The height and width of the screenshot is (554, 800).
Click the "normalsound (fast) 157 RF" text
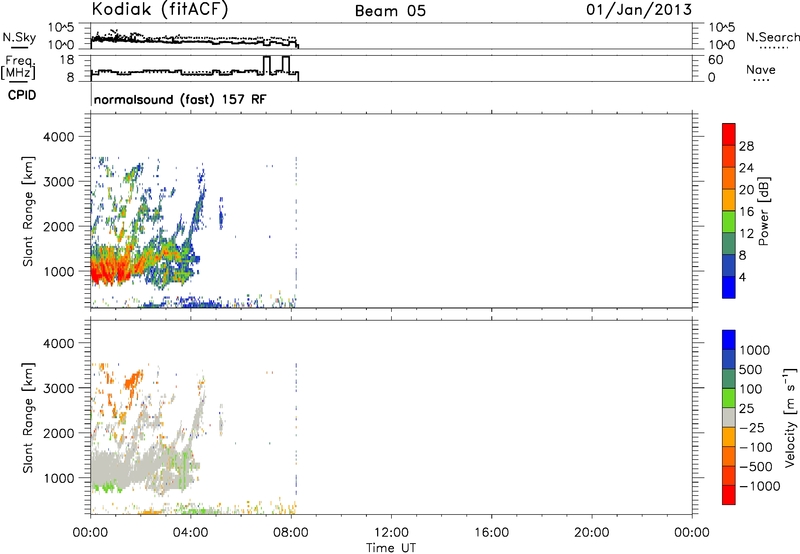(180, 99)
